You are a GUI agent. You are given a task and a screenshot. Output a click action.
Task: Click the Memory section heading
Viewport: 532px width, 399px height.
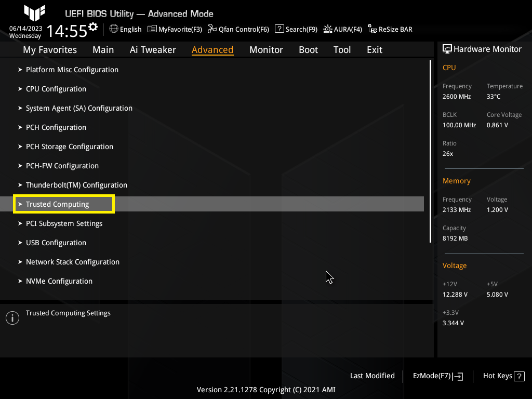[456, 181]
